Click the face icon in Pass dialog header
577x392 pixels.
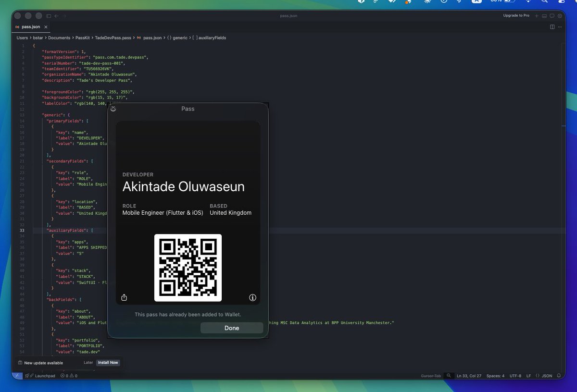[x=113, y=109]
